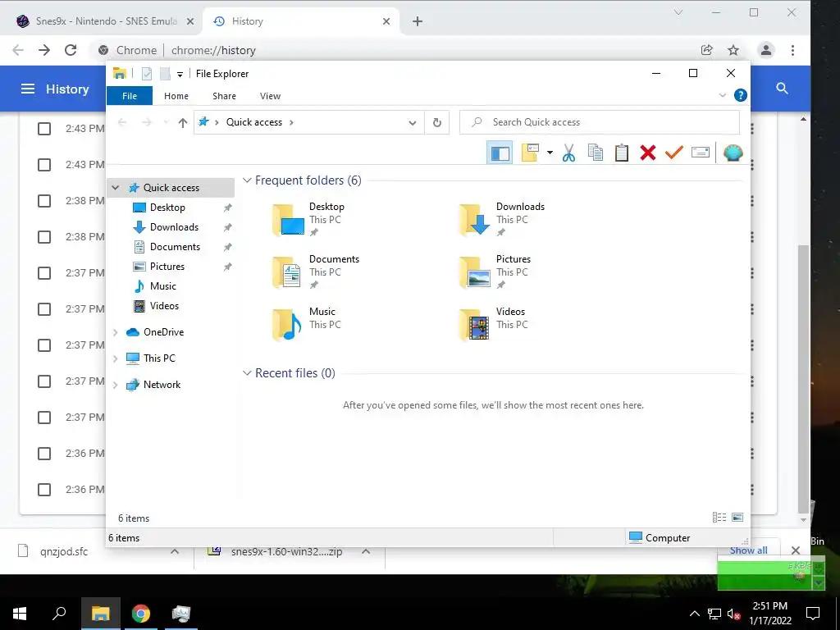Check the last 2:36 PM history entry
The height and width of the screenshot is (630, 840).
click(x=44, y=490)
